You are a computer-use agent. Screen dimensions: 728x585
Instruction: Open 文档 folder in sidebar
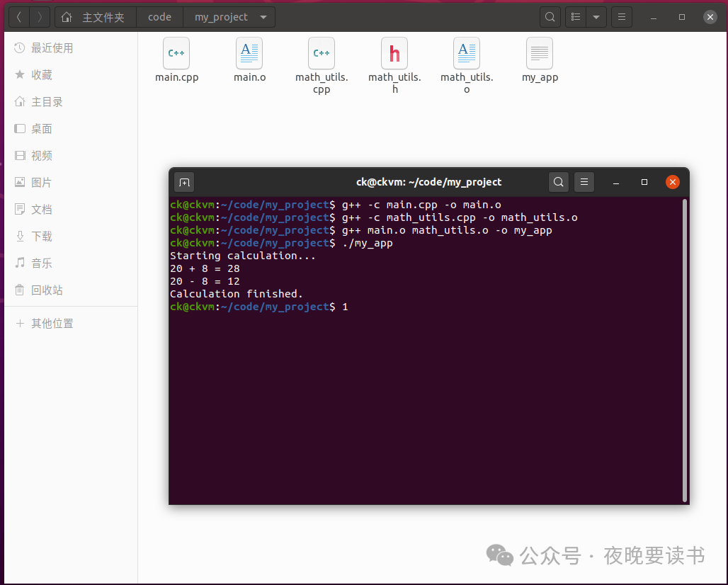[x=71, y=210]
